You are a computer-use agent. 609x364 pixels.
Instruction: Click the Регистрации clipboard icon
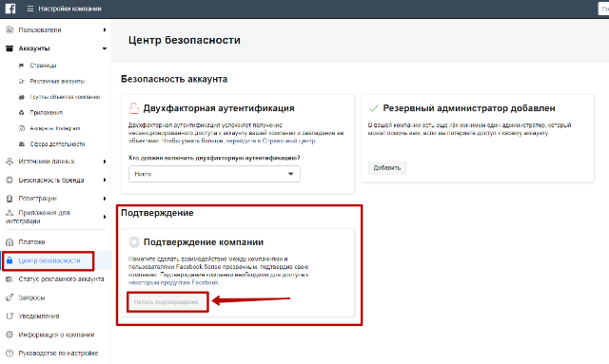point(10,199)
